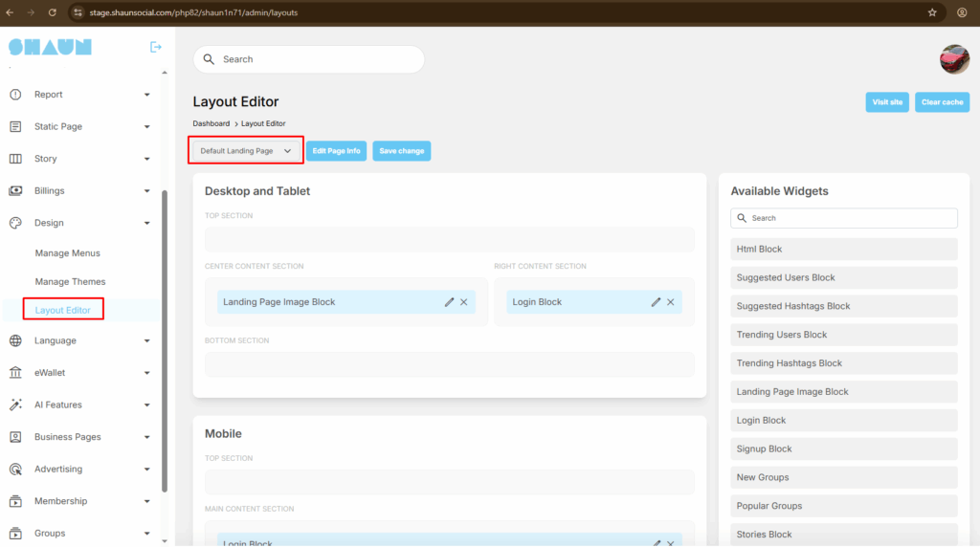Click the Save change button
The image size is (980, 547).
tap(401, 151)
